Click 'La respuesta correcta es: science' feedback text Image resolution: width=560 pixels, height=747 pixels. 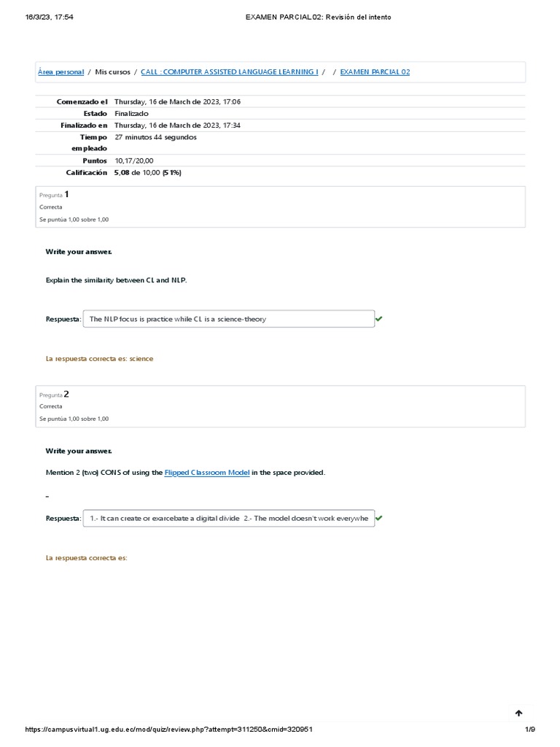99,359
